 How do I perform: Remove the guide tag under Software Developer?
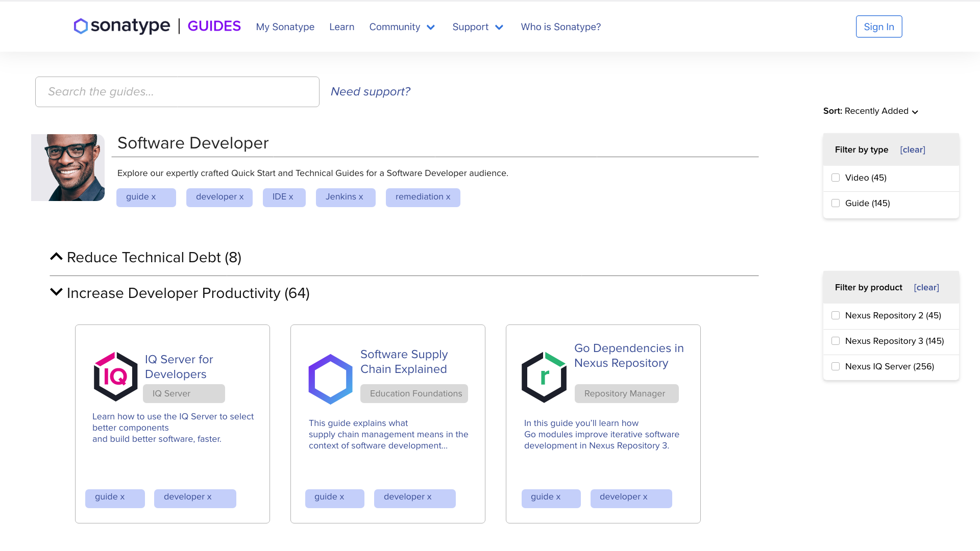click(x=146, y=197)
